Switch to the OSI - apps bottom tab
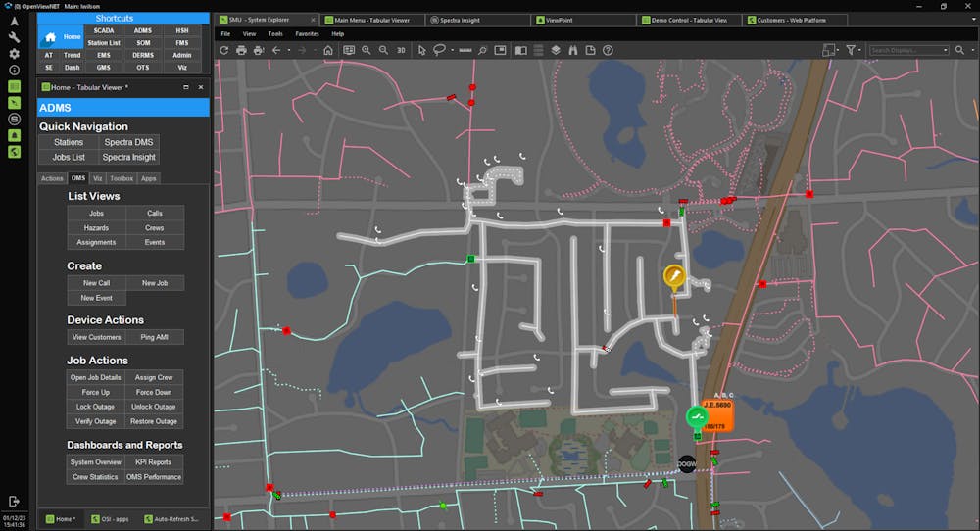The height and width of the screenshot is (531, 980). (110, 519)
